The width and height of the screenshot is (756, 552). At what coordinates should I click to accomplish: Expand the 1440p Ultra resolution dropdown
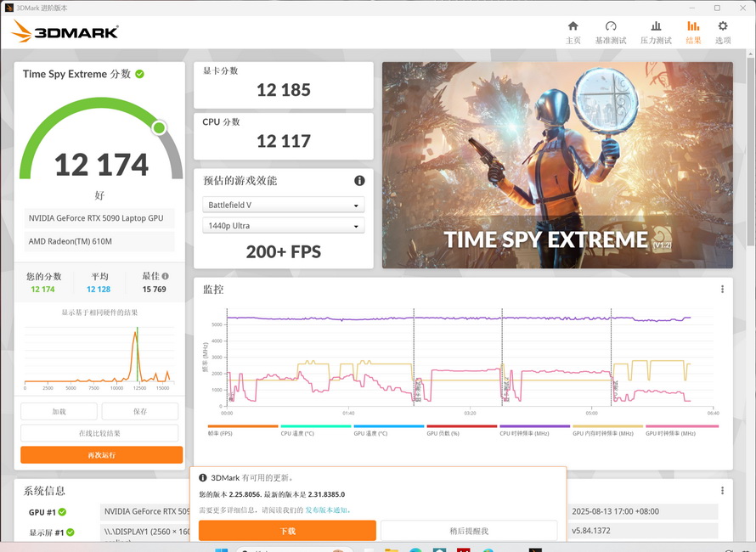tap(284, 226)
